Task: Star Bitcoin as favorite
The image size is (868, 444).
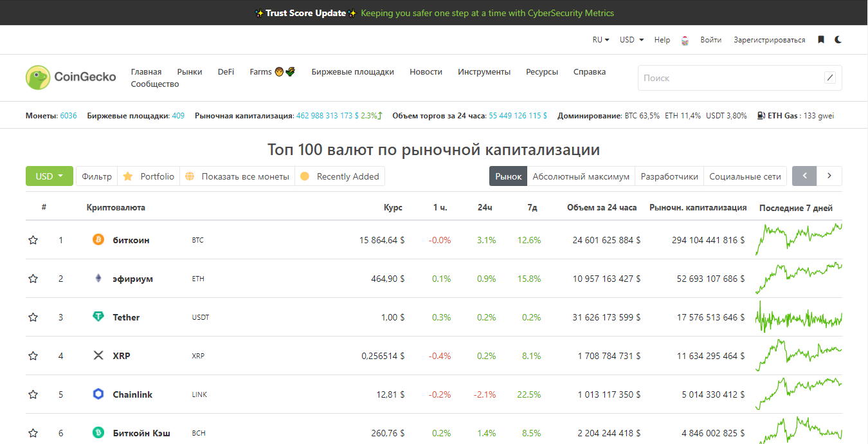Action: (33, 240)
